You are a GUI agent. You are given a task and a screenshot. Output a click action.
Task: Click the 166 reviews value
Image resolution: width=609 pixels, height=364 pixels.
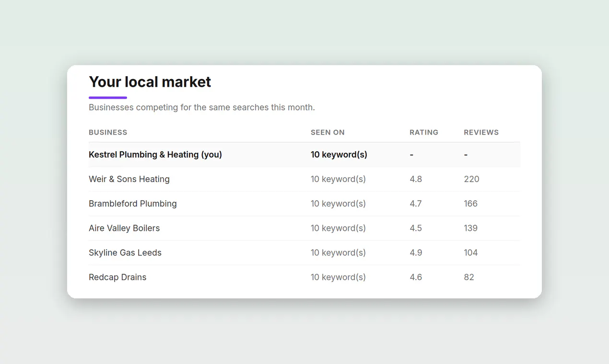click(x=470, y=204)
